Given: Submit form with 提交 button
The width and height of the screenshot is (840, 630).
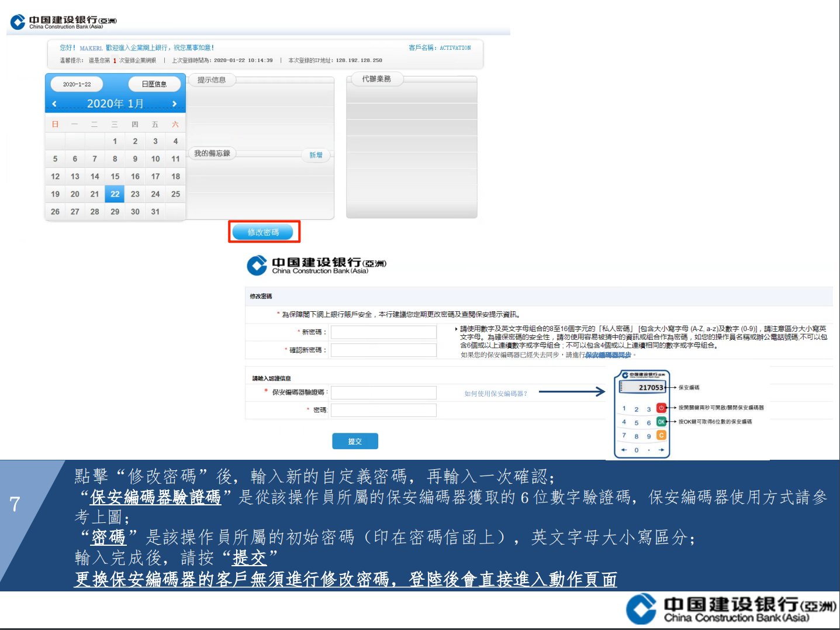Looking at the screenshot, I should click(x=355, y=441).
